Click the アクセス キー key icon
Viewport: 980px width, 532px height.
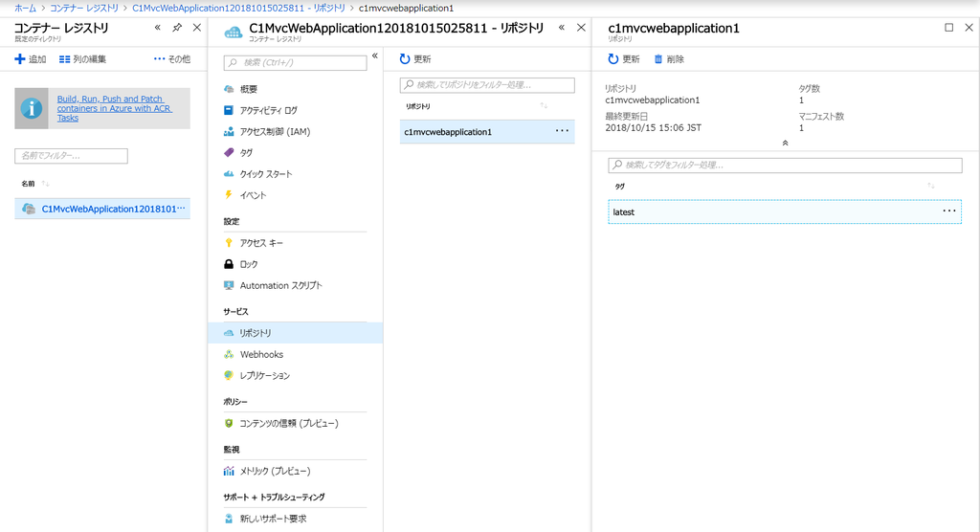point(229,242)
